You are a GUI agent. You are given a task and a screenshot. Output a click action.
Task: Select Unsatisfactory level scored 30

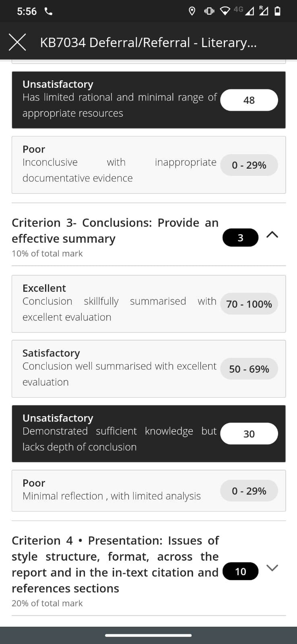click(x=149, y=433)
